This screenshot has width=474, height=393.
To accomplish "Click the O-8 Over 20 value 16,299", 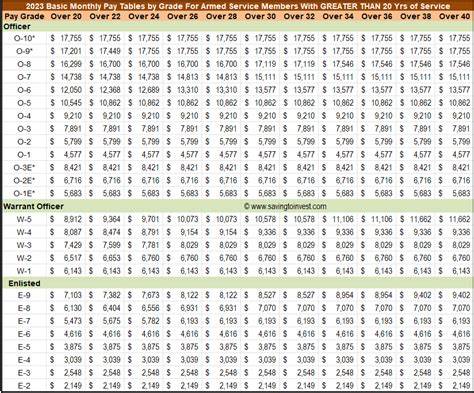I will click(x=71, y=64).
